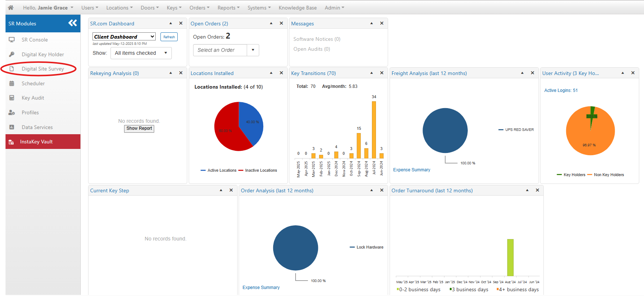Open the Reports menu
The height and width of the screenshot is (296, 644).
[x=228, y=8]
